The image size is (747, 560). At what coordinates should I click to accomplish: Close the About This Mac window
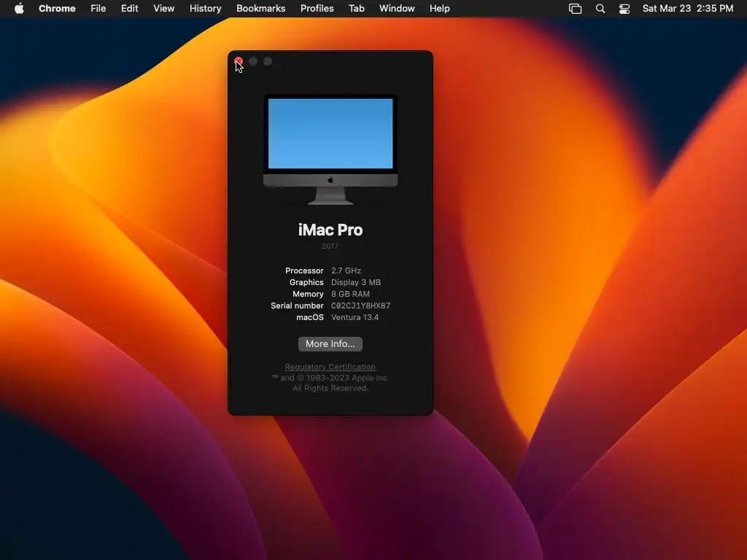pyautogui.click(x=239, y=61)
